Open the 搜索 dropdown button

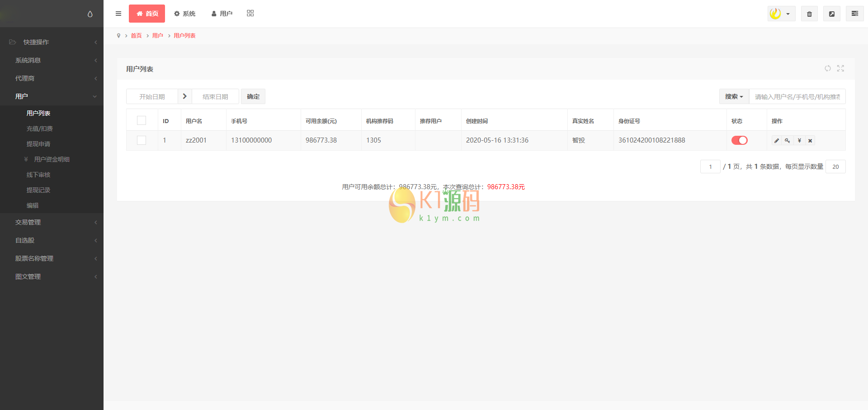pos(734,96)
